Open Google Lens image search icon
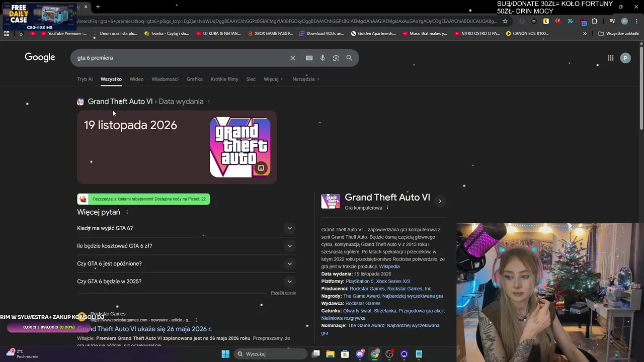Viewport: 644px width, 362px height. [336, 58]
